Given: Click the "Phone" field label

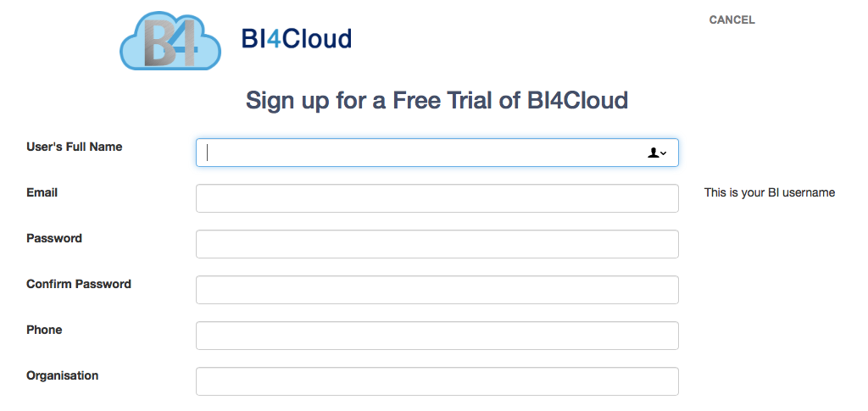Looking at the screenshot, I should pos(44,330).
